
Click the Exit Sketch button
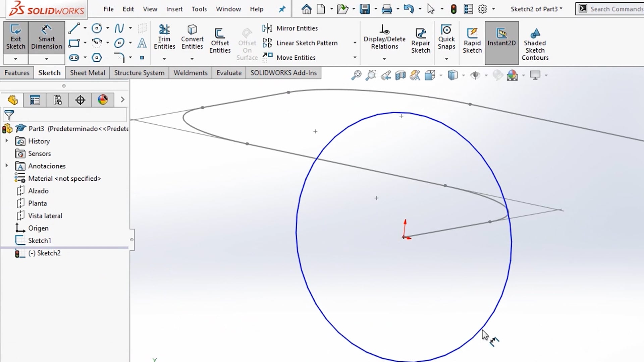[x=15, y=37]
